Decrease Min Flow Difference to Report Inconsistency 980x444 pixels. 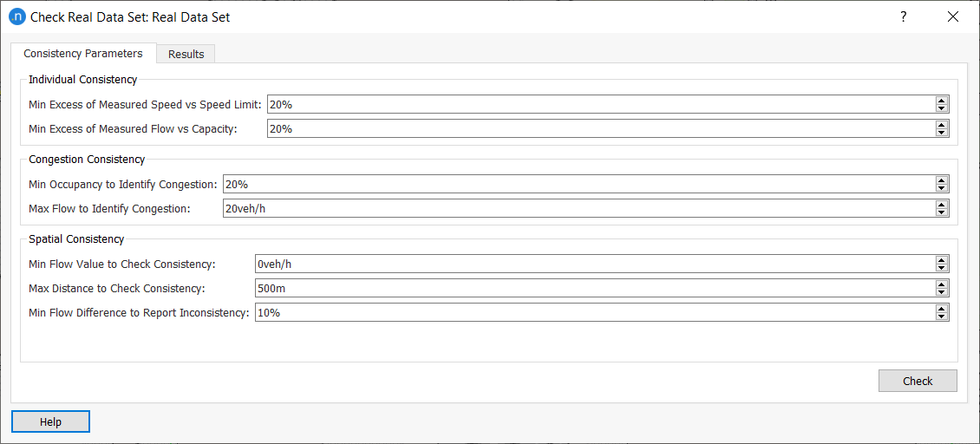941,317
